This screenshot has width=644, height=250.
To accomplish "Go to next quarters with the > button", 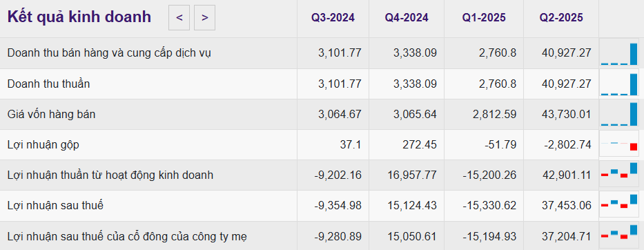I will pos(204,18).
